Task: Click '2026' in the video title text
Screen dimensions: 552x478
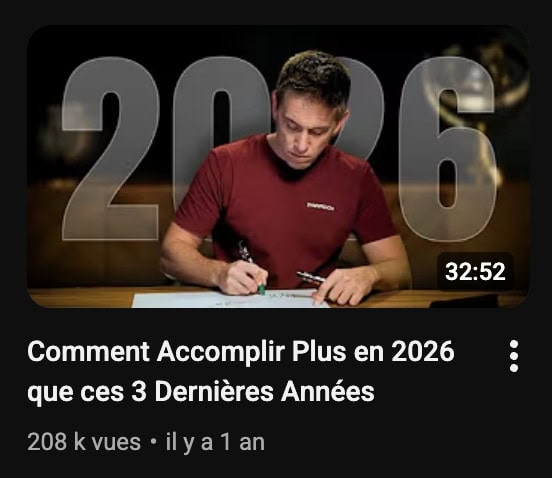Action: (423, 351)
